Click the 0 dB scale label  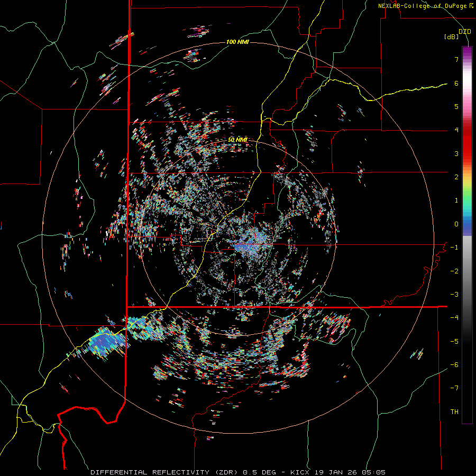(x=456, y=224)
